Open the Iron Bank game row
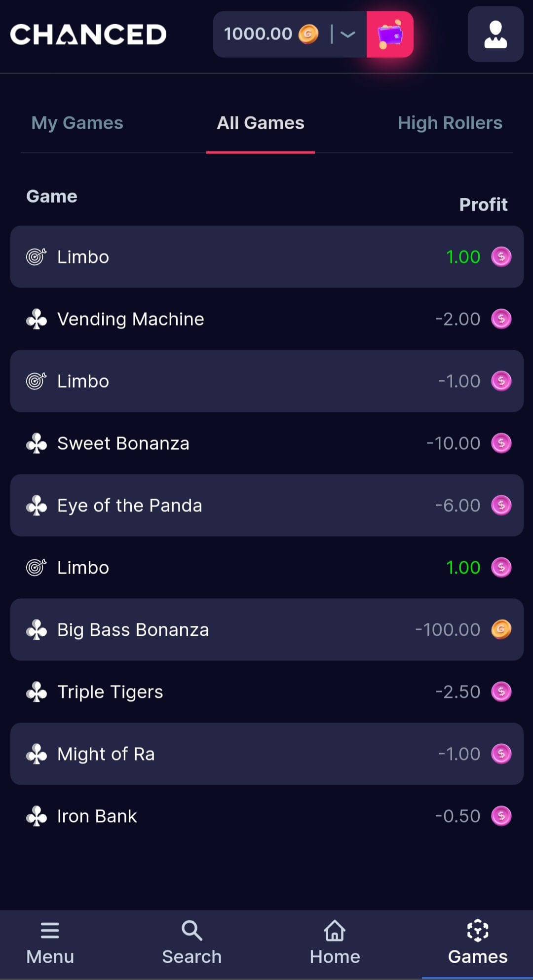The image size is (533, 980). pos(267,816)
